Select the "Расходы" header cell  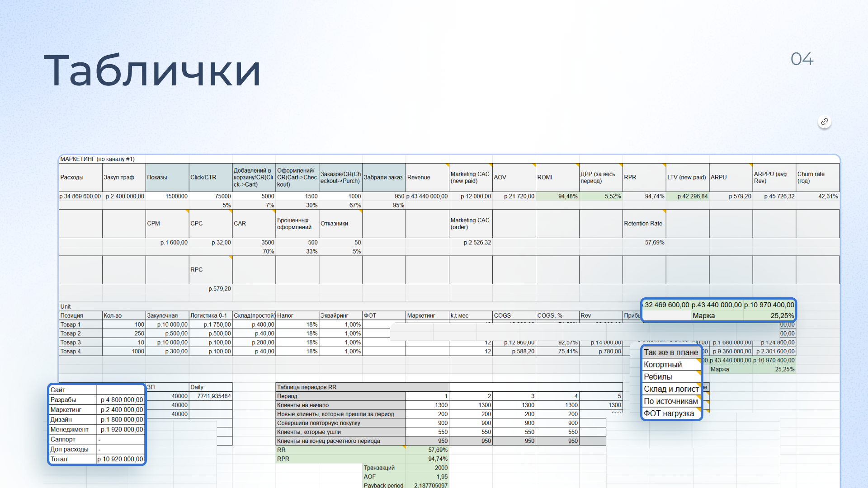[80, 178]
